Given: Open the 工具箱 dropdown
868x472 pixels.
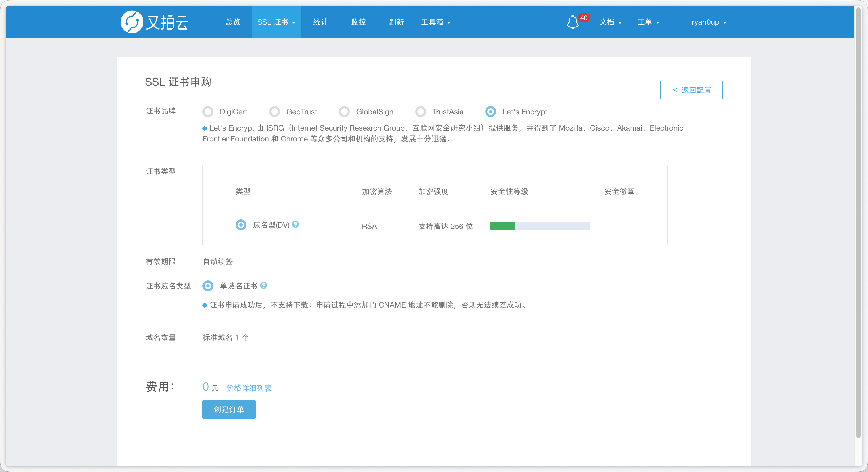Looking at the screenshot, I should [436, 22].
